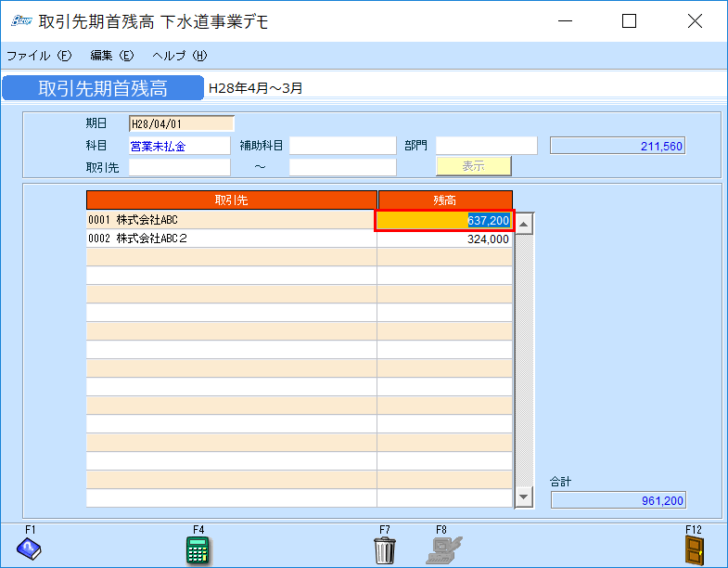Click the 表示 button
Image resolution: width=728 pixels, height=568 pixels.
[x=473, y=166]
